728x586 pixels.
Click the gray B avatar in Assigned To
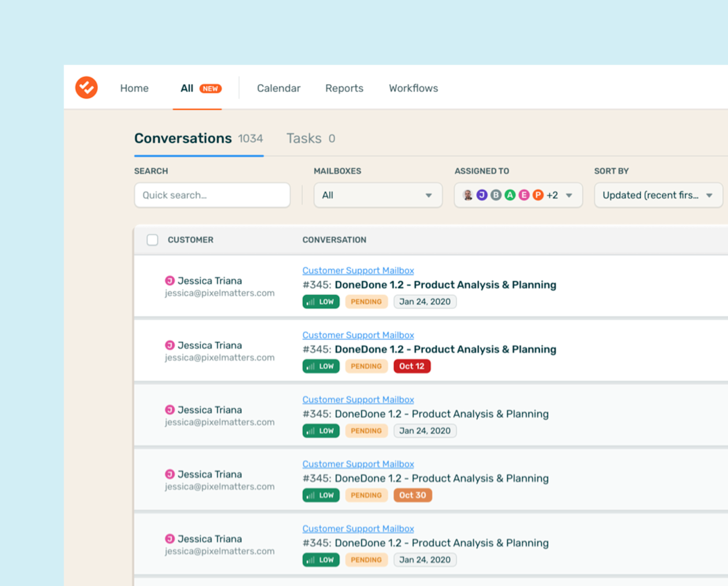click(496, 195)
